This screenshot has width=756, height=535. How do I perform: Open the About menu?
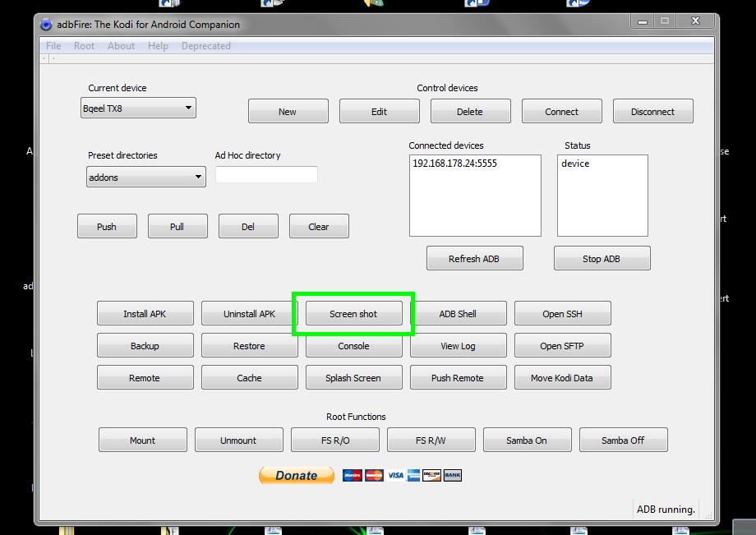coord(121,46)
